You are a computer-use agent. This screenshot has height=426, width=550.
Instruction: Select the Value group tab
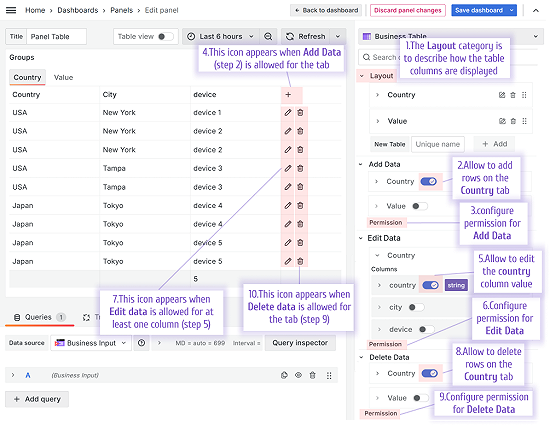63,78
